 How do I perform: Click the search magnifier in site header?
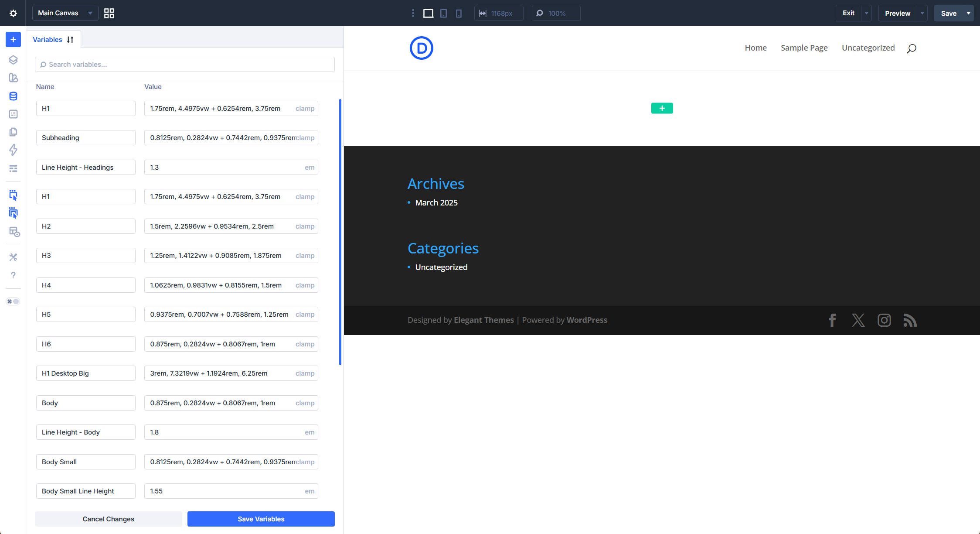click(911, 48)
